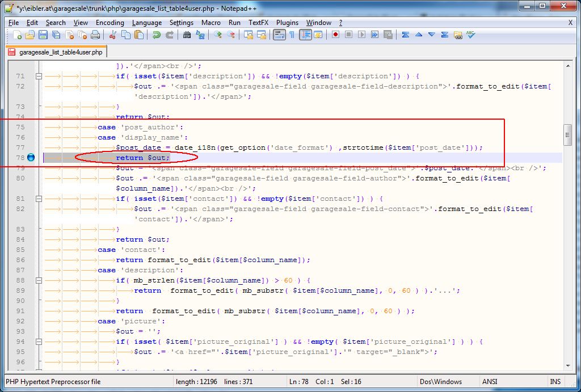Redo the last undone edit
The height and width of the screenshot is (392, 581).
tap(169, 35)
